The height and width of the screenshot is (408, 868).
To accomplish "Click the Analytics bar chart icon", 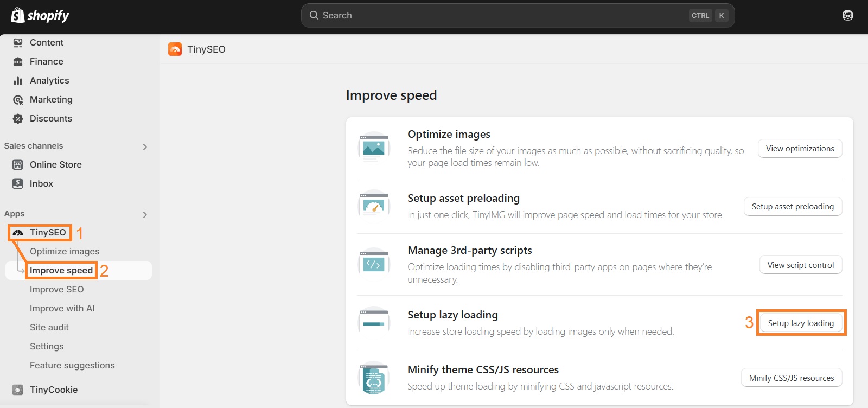I will tap(18, 80).
